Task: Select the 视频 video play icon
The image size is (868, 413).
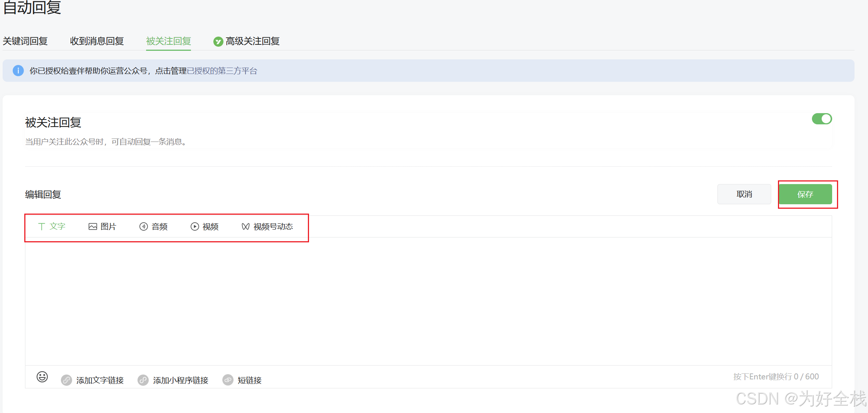Action: (x=195, y=227)
